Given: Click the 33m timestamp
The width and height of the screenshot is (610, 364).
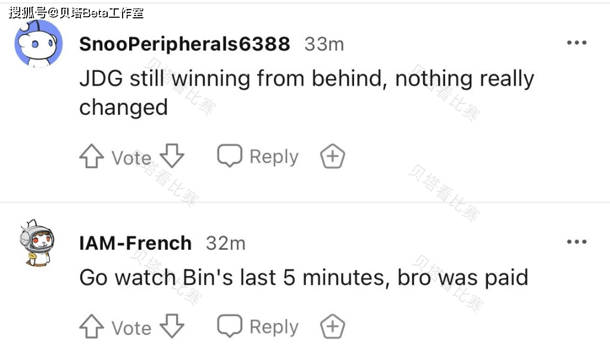Looking at the screenshot, I should pos(324,44).
